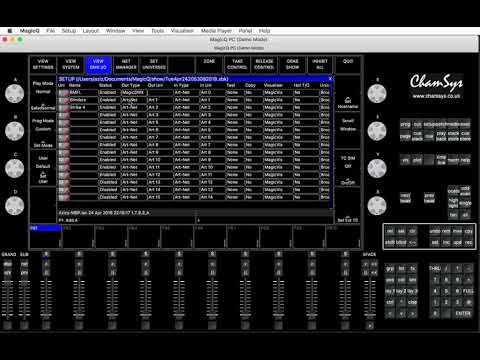Click the Set Universes button
The height and width of the screenshot is (360, 480).
click(154, 64)
